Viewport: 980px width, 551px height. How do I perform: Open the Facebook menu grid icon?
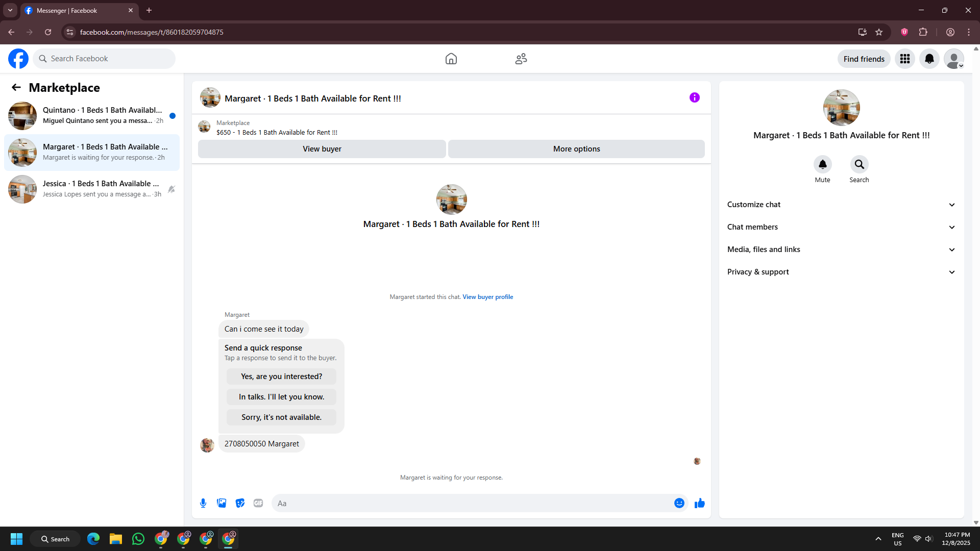905,59
